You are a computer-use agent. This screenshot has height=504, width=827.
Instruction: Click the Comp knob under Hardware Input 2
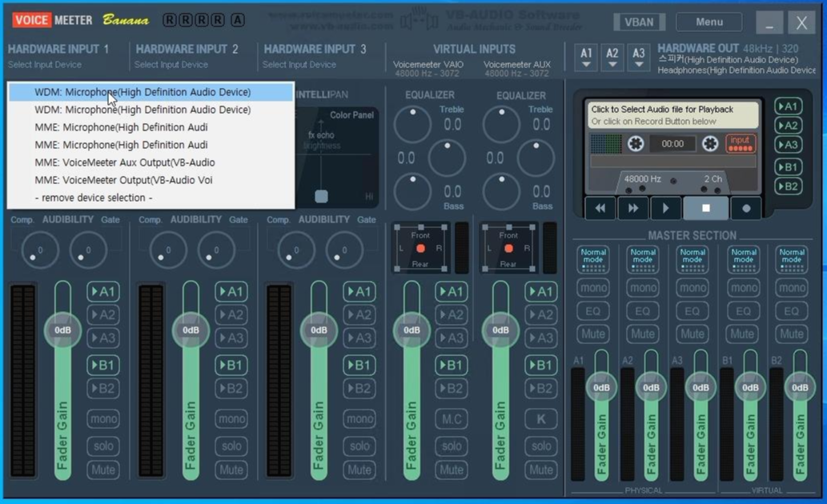coord(168,250)
